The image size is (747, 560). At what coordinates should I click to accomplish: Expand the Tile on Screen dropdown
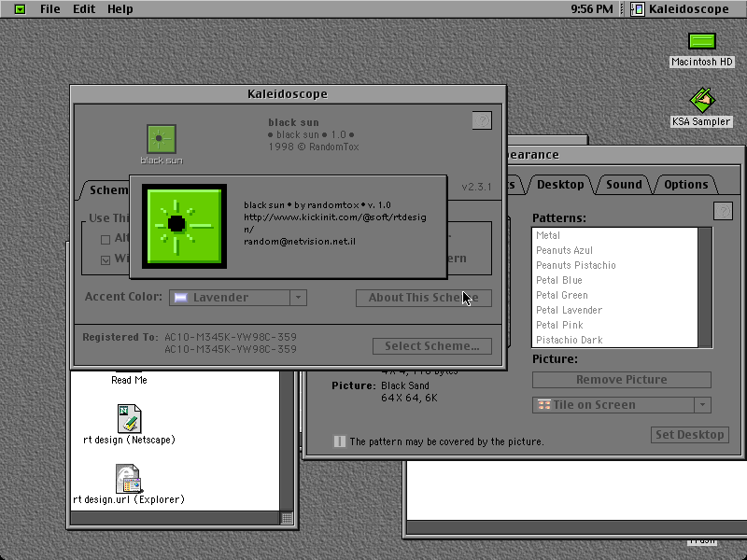pos(622,405)
